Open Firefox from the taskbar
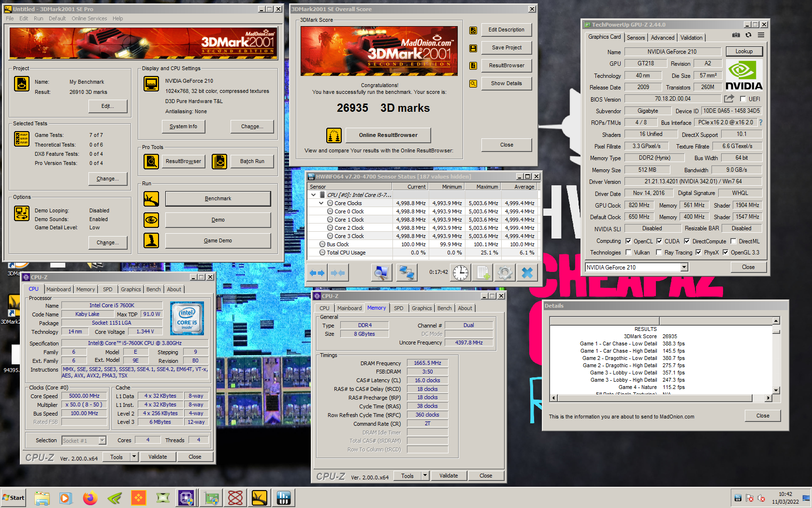Viewport: 812px width, 508px height. click(90, 498)
